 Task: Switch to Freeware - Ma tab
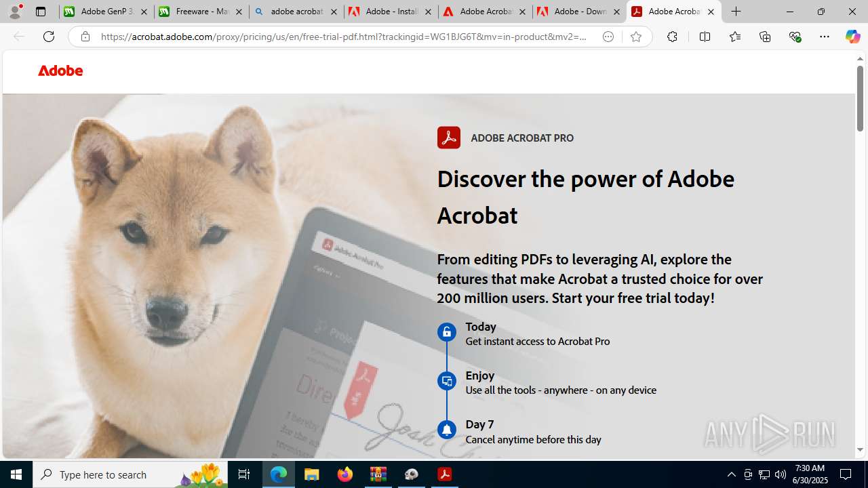pyautogui.click(x=201, y=12)
